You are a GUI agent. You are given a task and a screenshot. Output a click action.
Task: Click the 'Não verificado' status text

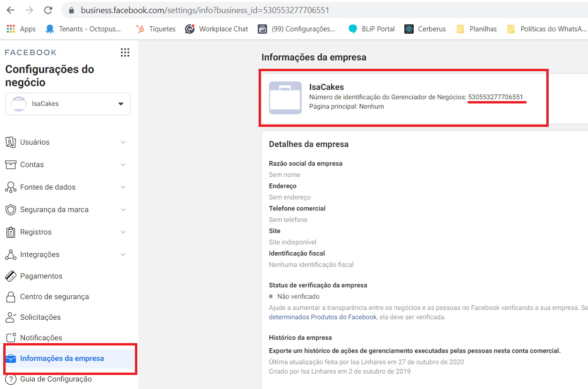click(x=298, y=296)
